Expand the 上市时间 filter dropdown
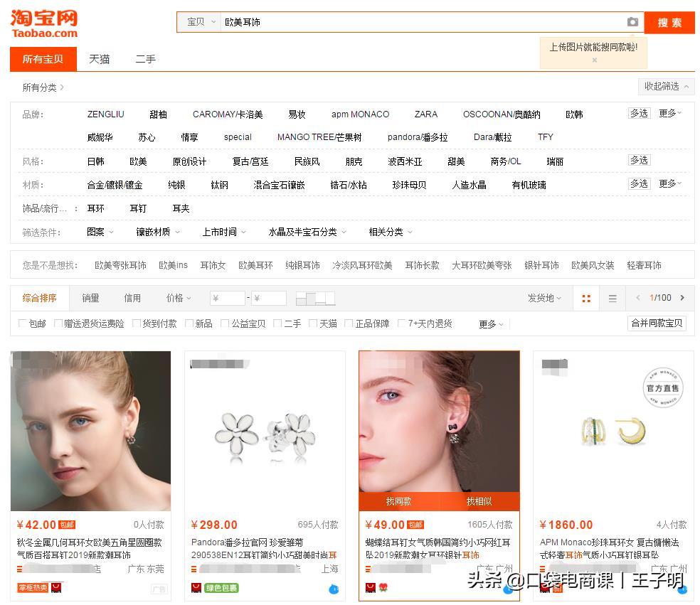Screen dimensions: 700x605 coord(223,232)
